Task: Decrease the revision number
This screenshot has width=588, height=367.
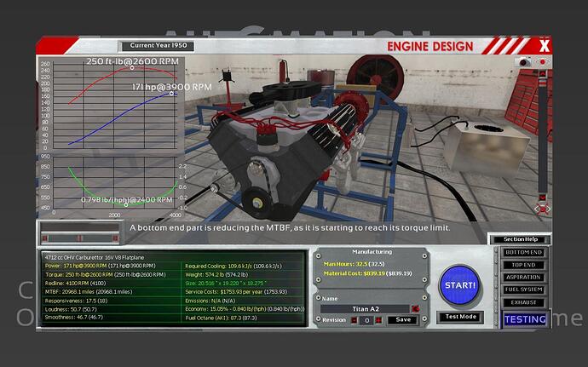Action: (355, 320)
